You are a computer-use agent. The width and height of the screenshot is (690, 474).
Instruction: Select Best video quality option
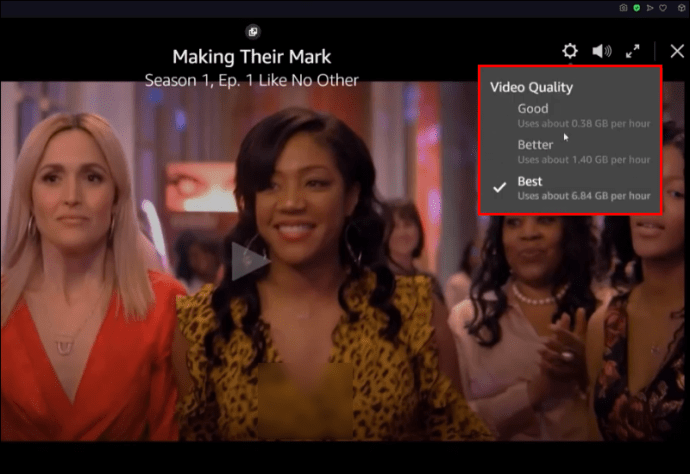coord(570,188)
